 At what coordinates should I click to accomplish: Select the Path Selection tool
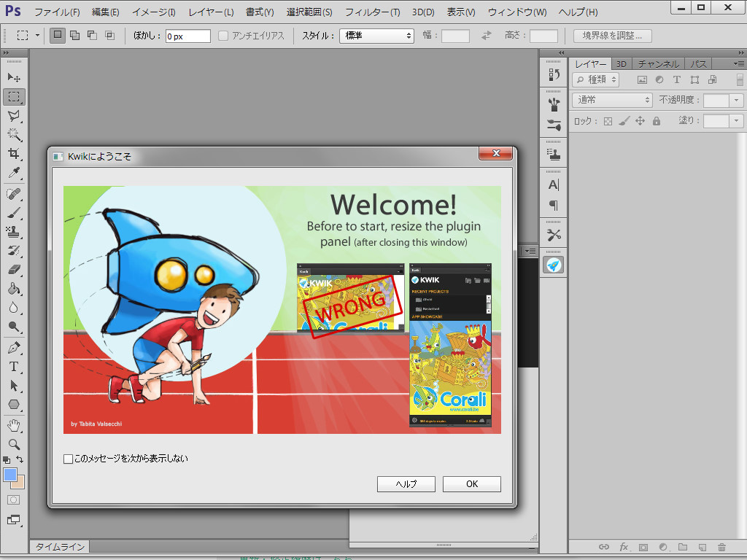point(14,386)
